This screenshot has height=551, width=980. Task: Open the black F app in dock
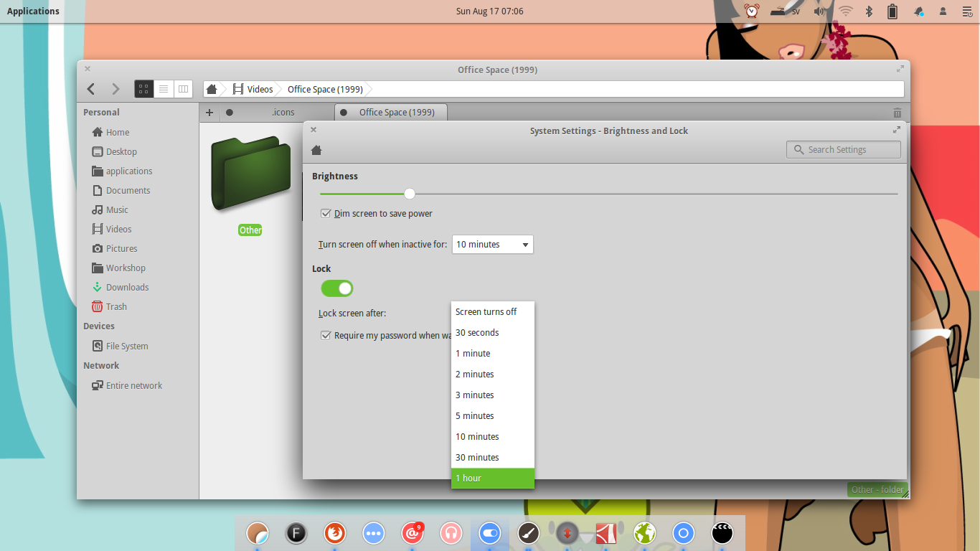click(296, 533)
